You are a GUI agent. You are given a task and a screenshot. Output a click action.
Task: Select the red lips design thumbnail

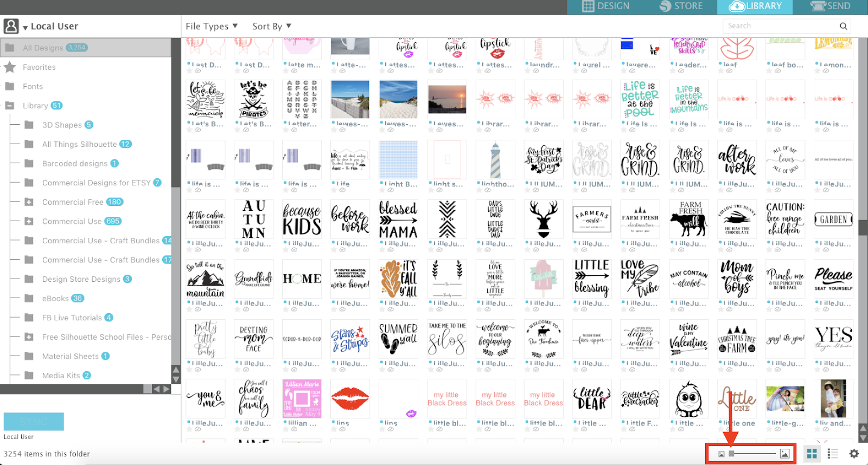click(350, 399)
